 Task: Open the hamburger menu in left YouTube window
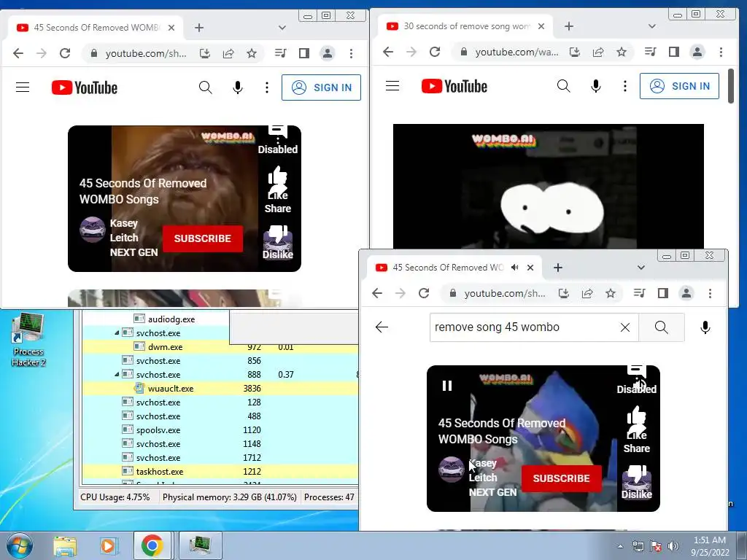(x=23, y=87)
